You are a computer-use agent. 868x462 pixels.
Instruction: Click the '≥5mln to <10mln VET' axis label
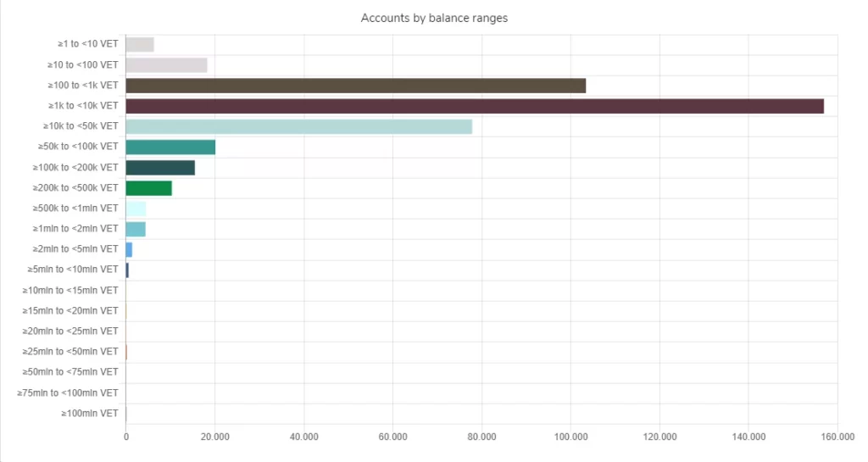click(73, 270)
